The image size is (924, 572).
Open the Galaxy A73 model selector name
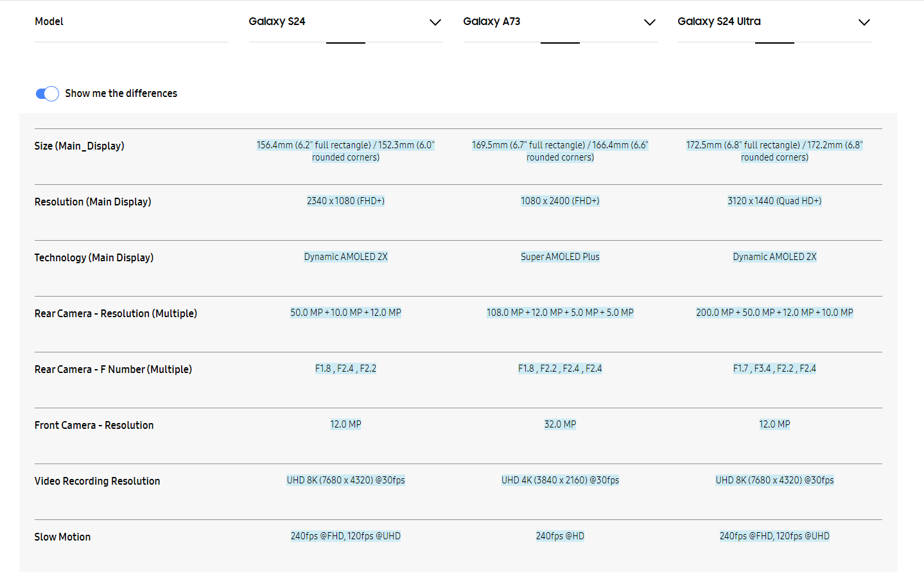click(x=491, y=21)
